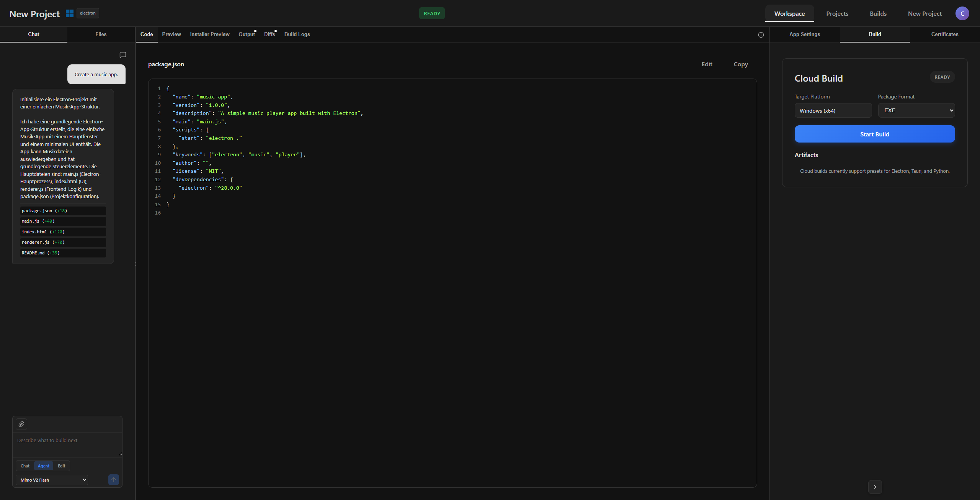Switch to the Installer Preview tab
Screen dimensions: 980x500
pos(210,34)
